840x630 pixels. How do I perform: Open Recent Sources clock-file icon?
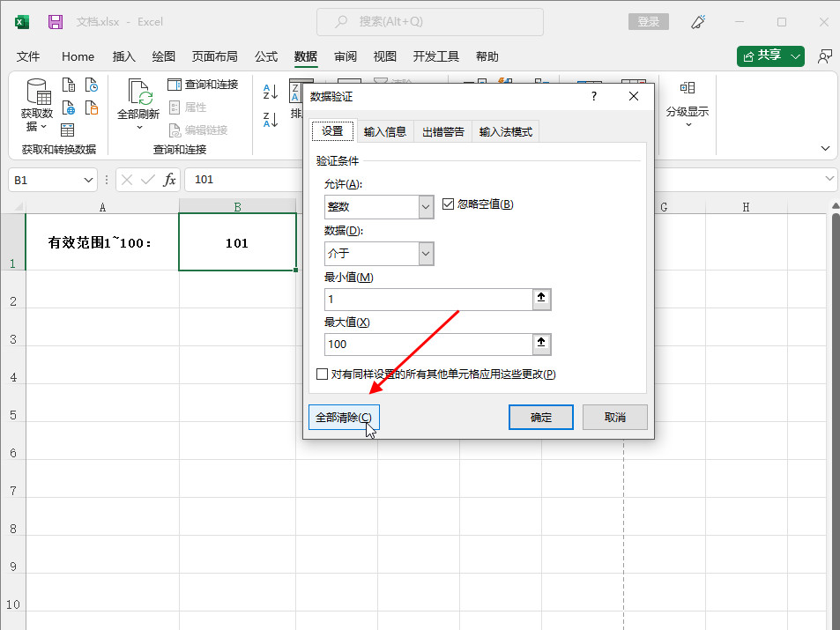click(x=92, y=85)
